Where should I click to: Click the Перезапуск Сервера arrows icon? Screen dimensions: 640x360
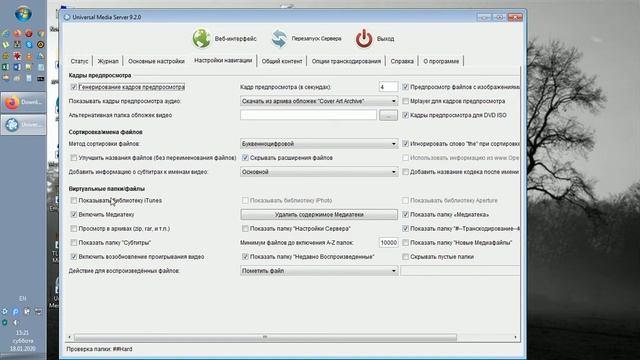pos(279,38)
